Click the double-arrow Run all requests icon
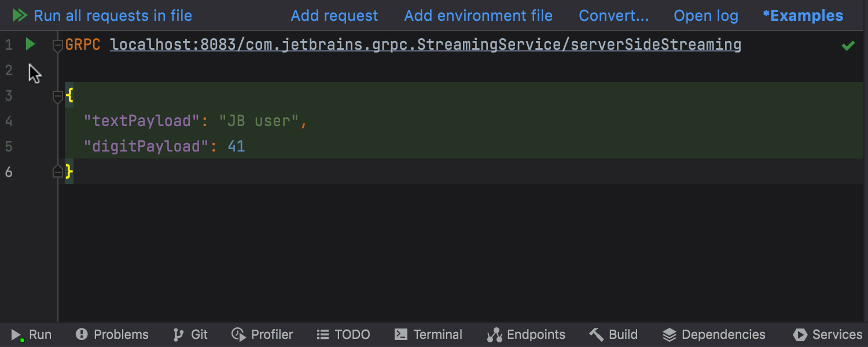The image size is (868, 347). click(x=20, y=16)
